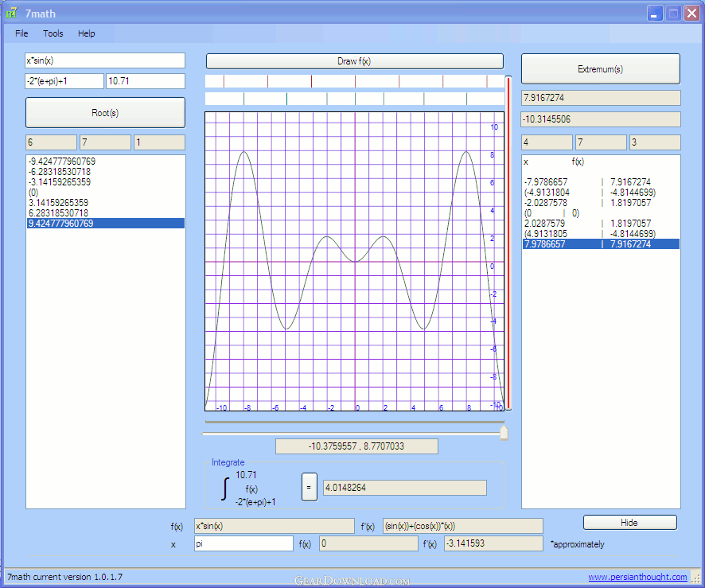
Task: Click the 7math app icon in title bar
Action: click(11, 13)
